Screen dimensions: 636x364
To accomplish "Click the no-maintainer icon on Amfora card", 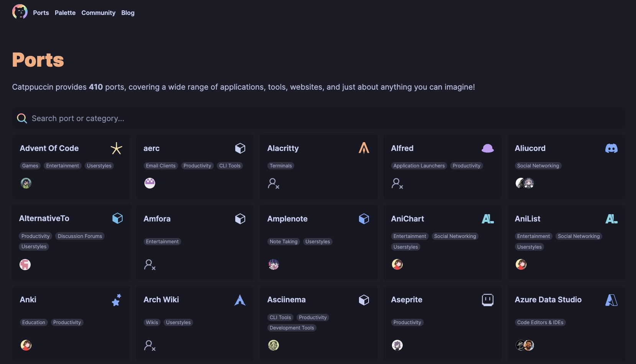I will (x=150, y=265).
